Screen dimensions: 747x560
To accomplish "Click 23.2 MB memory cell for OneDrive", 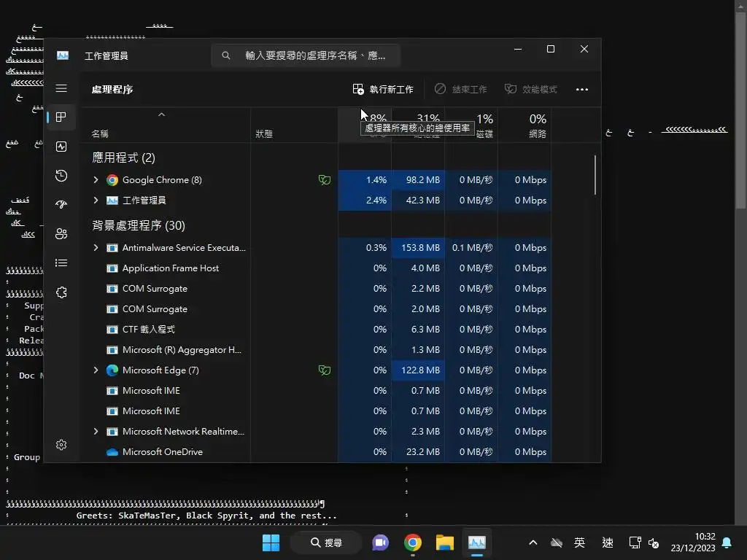I will point(418,452).
